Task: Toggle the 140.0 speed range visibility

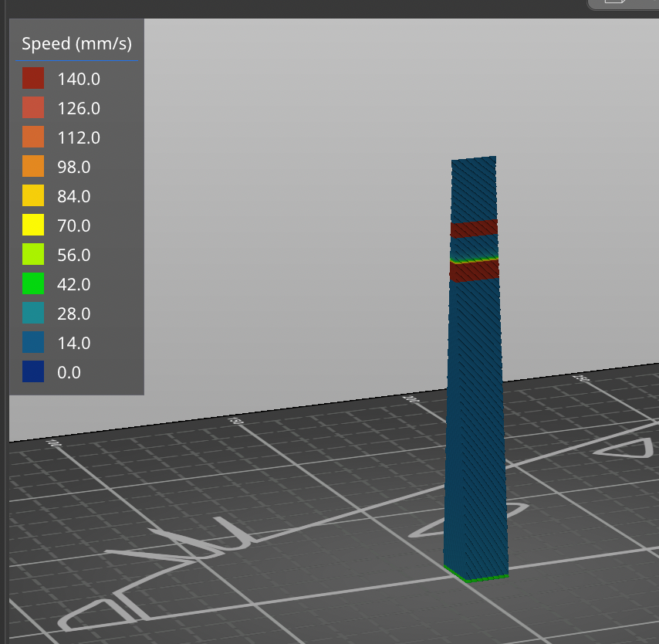Action: coord(32,78)
